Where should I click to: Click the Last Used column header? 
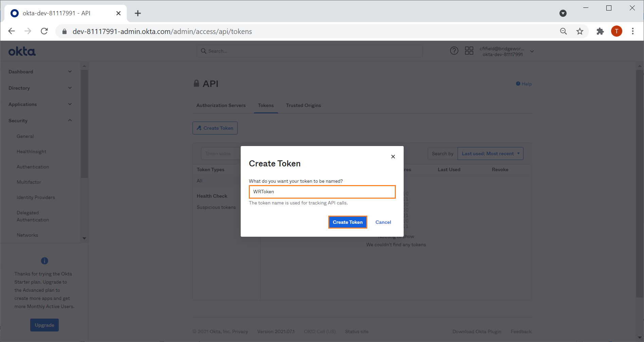point(449,169)
